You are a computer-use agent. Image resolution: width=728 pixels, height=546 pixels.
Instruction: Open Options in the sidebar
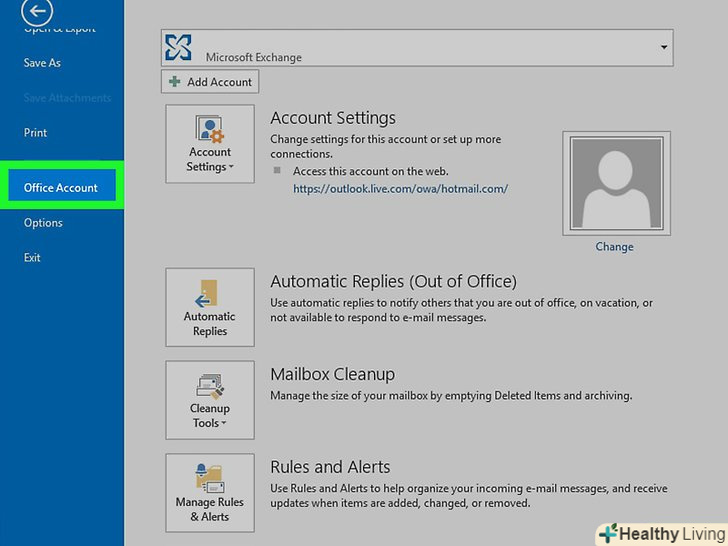tap(43, 223)
